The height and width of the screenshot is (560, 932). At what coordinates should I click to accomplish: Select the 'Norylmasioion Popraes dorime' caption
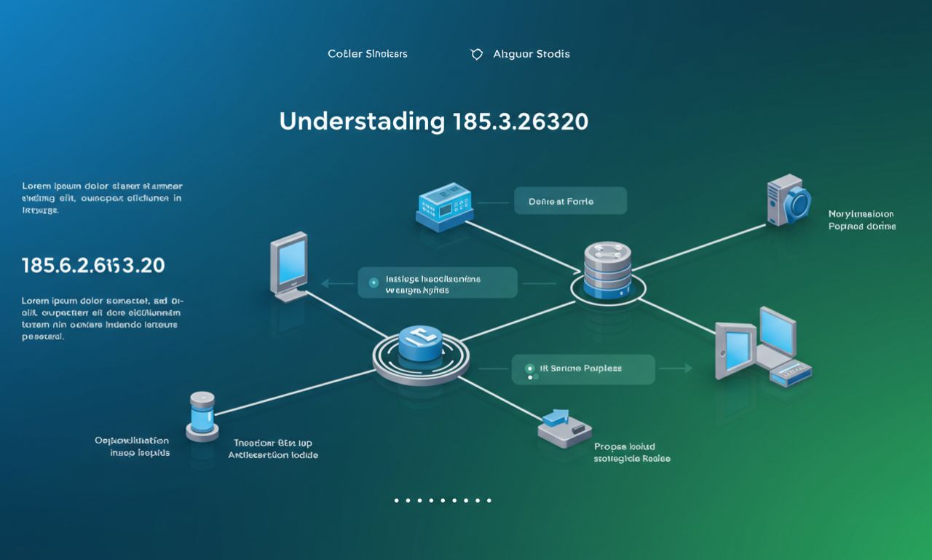[x=862, y=220]
